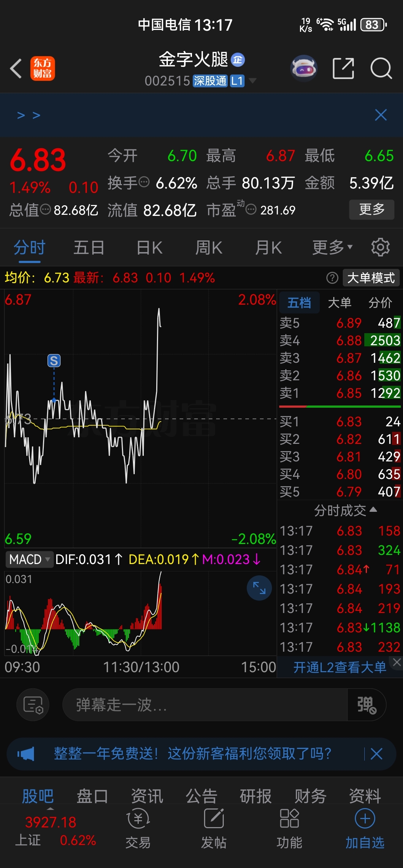The height and width of the screenshot is (868, 403).
Task: Tap the double arrow notice marquee
Action: click(x=29, y=115)
